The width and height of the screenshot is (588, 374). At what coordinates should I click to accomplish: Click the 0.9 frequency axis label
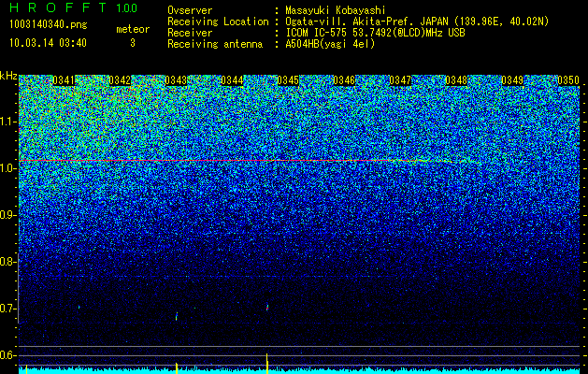pos(7,215)
